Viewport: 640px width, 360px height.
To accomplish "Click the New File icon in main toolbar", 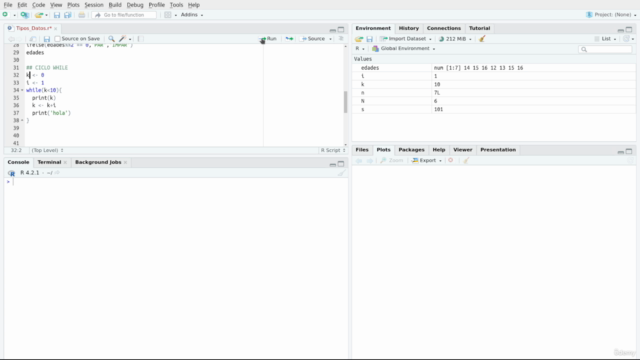I will point(5,15).
